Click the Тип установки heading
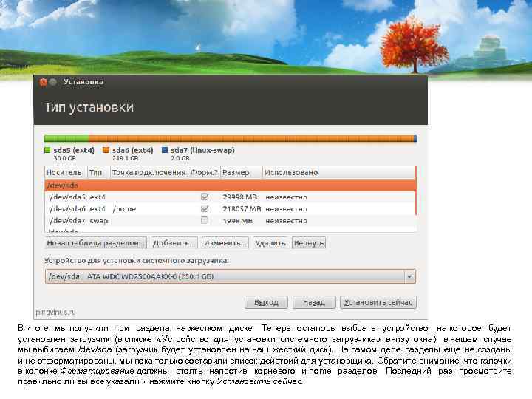The image size is (532, 399). 89,107
